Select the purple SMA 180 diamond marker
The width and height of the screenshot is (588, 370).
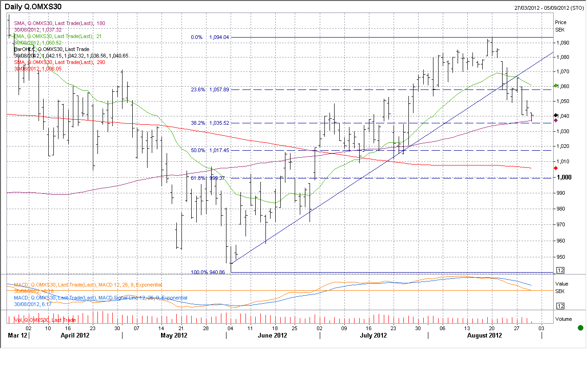coord(556,121)
